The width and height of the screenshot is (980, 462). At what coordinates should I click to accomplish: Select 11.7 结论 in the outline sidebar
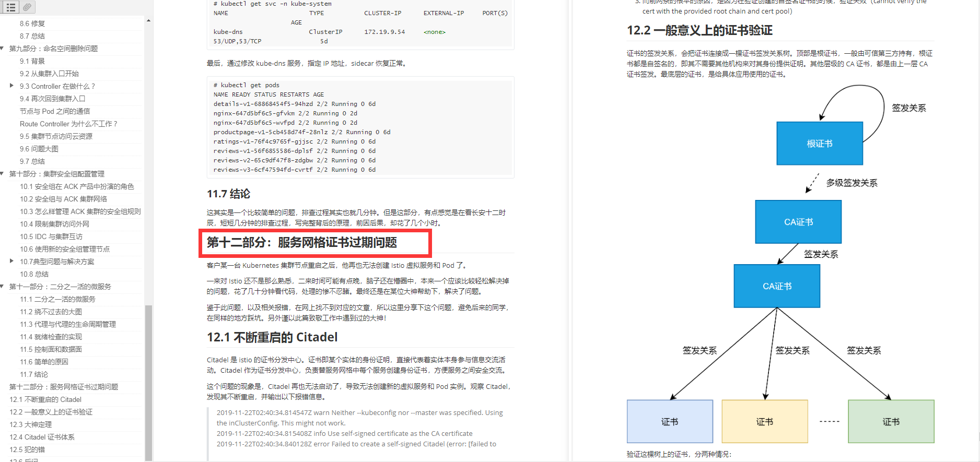(x=34, y=374)
